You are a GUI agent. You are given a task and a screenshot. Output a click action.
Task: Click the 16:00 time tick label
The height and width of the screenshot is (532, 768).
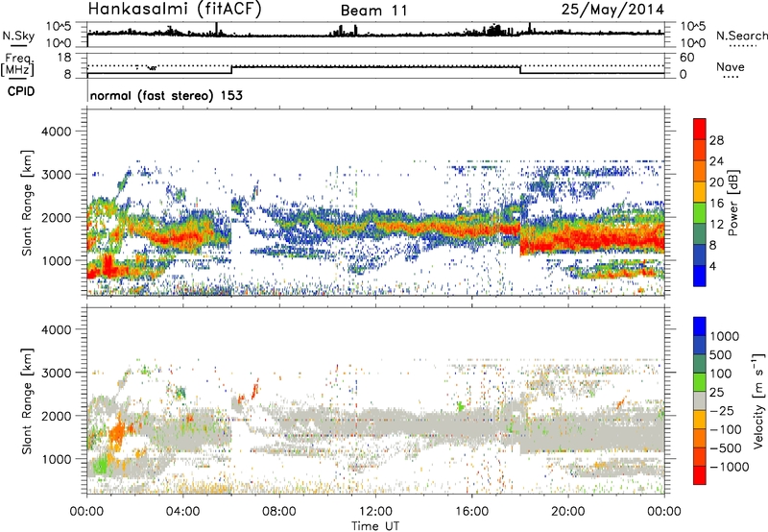click(471, 512)
